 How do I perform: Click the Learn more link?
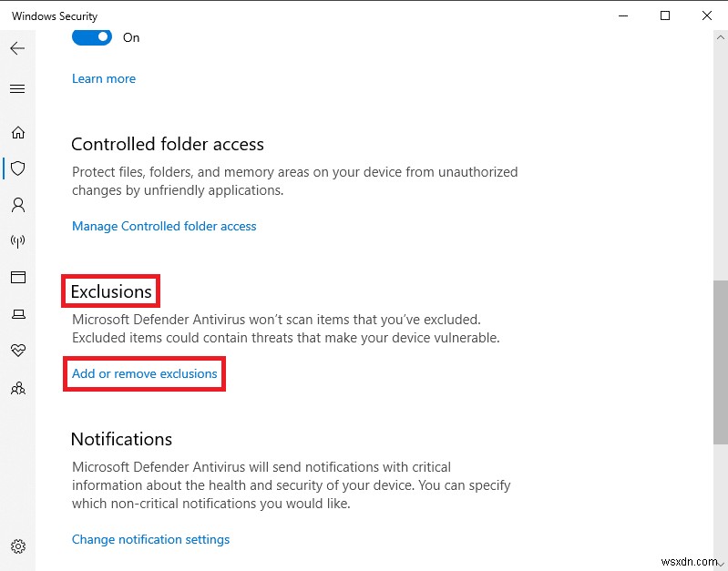(104, 79)
